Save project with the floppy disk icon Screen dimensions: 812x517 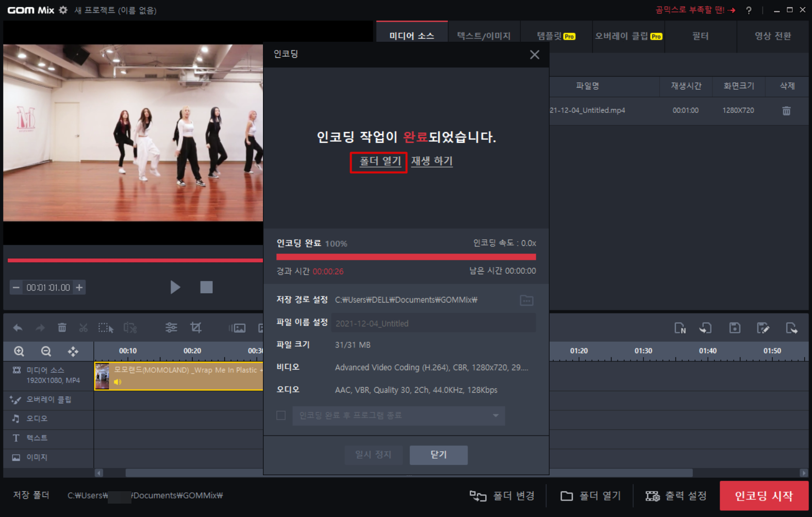(735, 328)
